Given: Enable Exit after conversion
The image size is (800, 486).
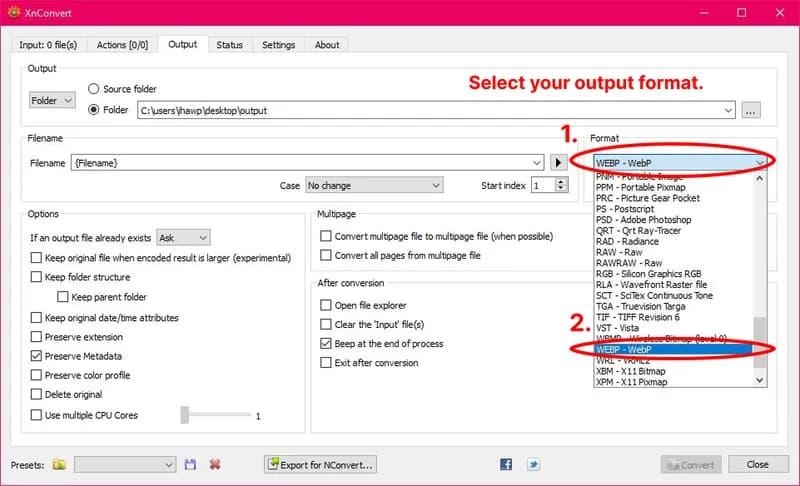Looking at the screenshot, I should click(326, 363).
